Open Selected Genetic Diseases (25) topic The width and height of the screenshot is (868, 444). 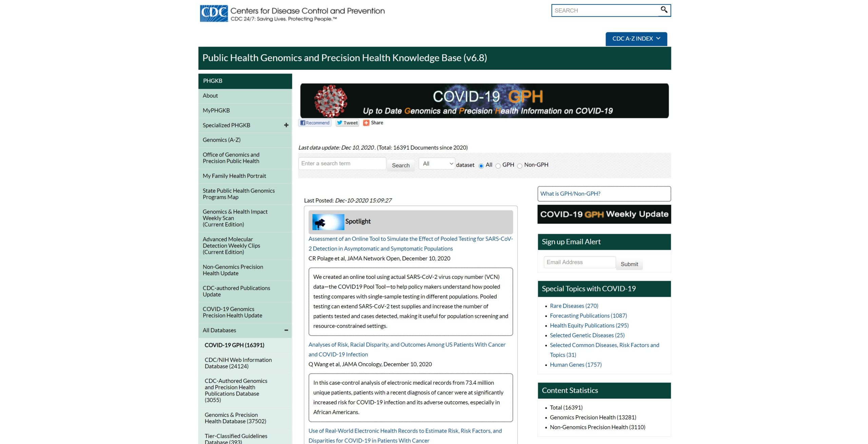(587, 335)
